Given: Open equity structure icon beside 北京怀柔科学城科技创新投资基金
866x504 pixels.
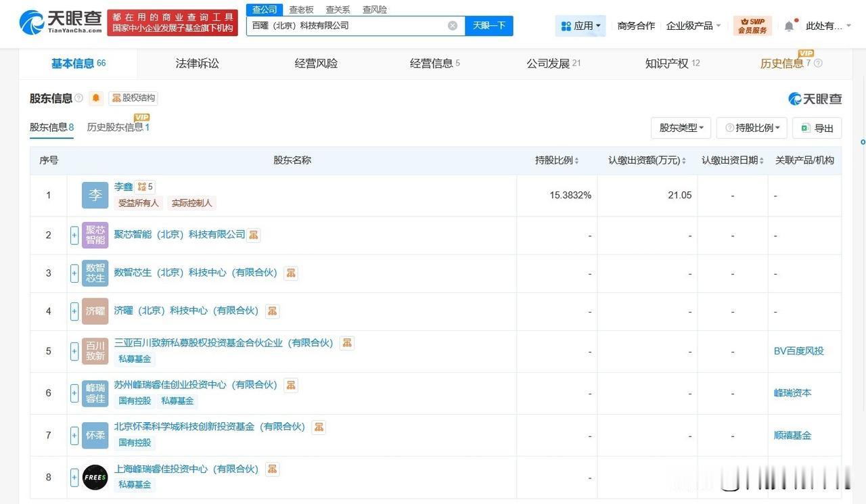Looking at the screenshot, I should click(x=319, y=427).
